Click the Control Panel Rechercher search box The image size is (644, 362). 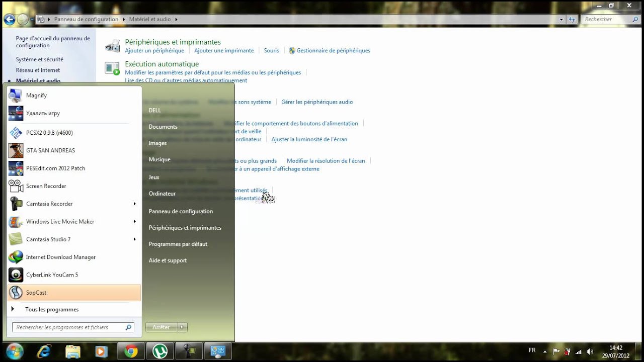click(x=611, y=20)
